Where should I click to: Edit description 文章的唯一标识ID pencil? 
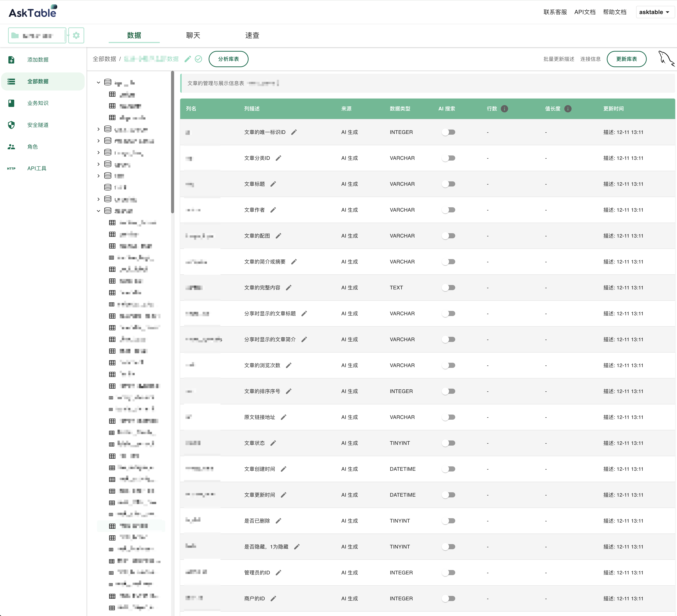[x=294, y=132]
